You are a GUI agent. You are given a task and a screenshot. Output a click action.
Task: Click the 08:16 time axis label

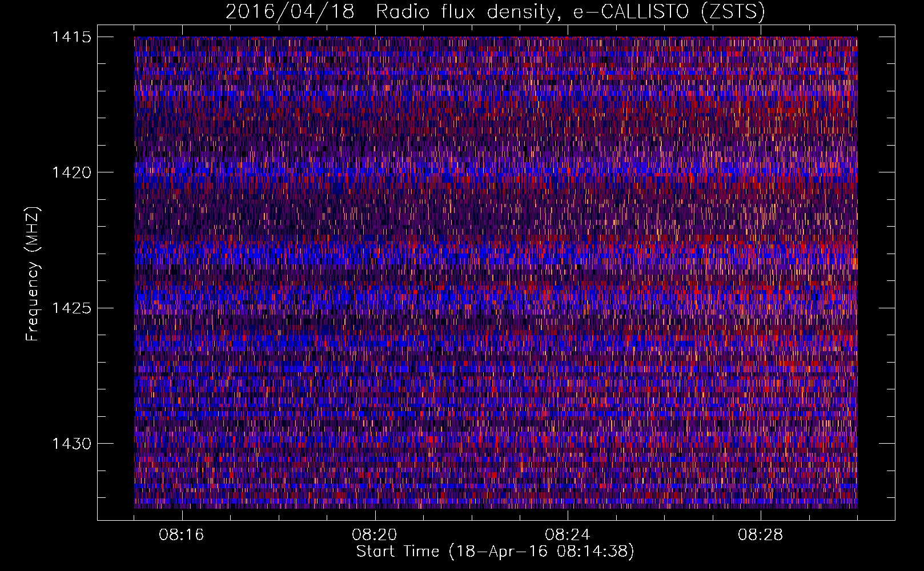point(182,535)
